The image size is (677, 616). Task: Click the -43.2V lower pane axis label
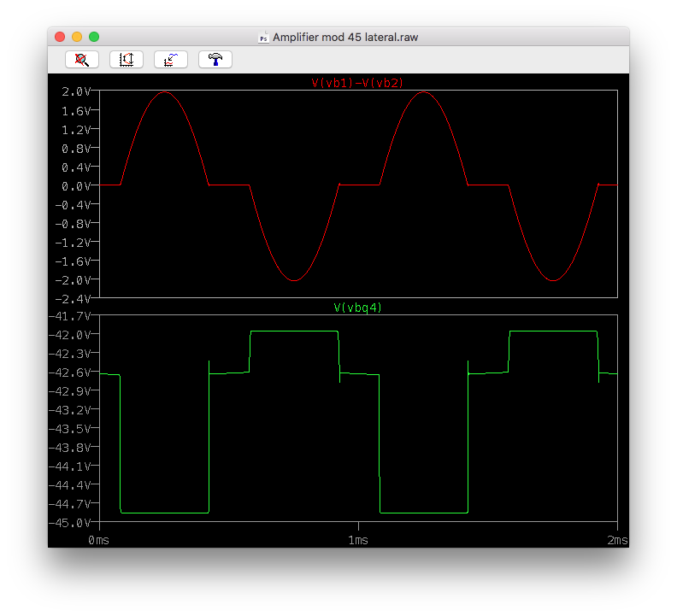pos(70,410)
